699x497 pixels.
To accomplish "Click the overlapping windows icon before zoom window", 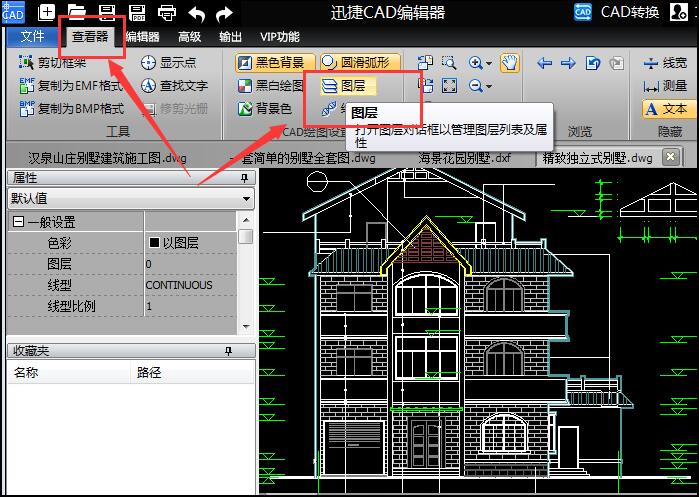I will pos(425,62).
